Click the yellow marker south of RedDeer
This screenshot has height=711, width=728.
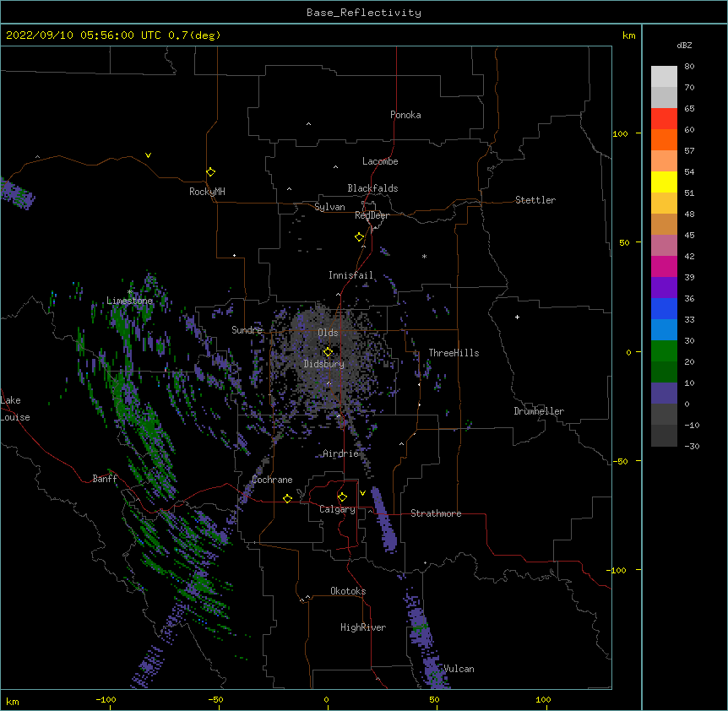[359, 237]
